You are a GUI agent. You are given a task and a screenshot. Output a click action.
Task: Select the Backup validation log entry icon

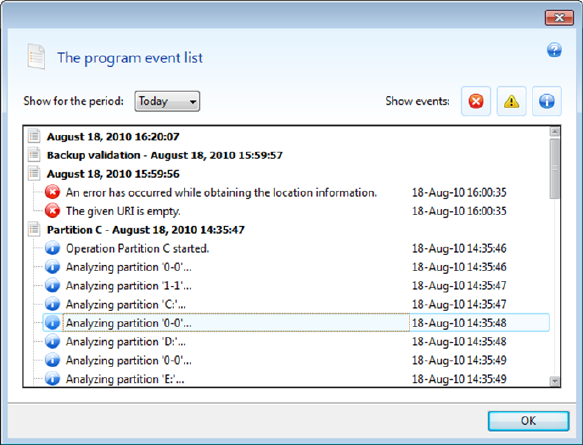pyautogui.click(x=34, y=155)
